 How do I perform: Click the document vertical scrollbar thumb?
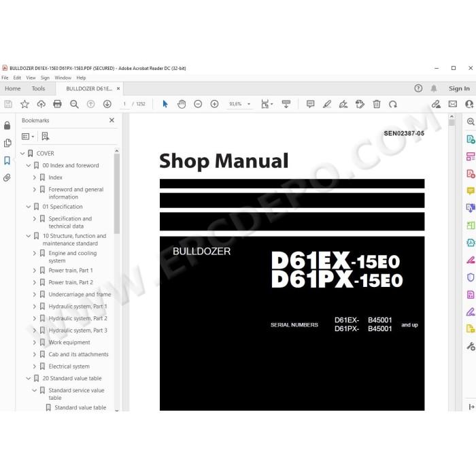coord(452,123)
